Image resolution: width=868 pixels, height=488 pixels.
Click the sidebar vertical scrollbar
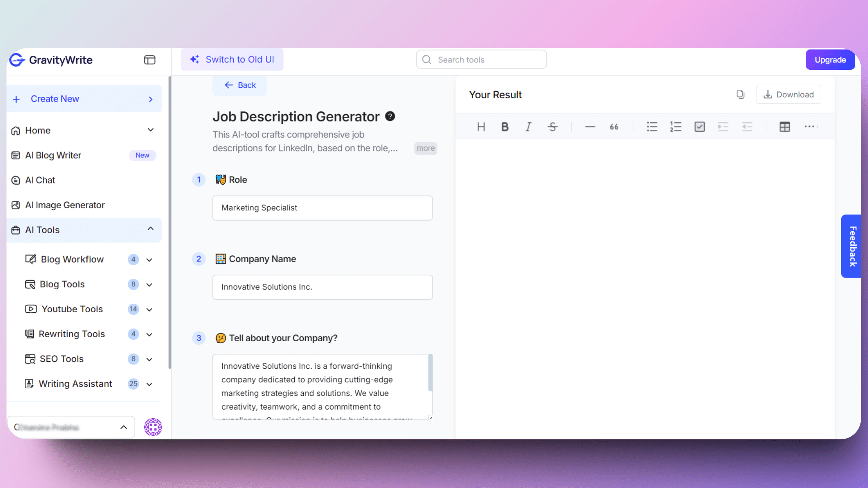(x=170, y=222)
